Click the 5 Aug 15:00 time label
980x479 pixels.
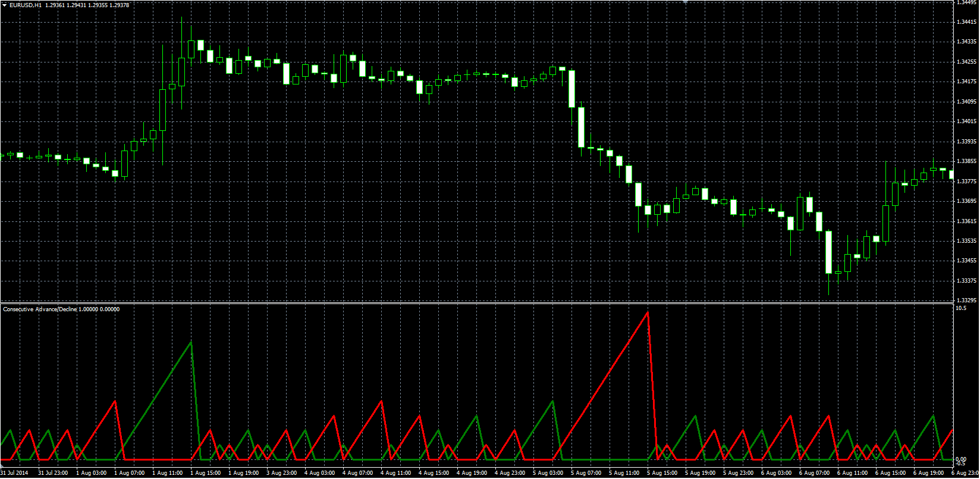click(662, 473)
